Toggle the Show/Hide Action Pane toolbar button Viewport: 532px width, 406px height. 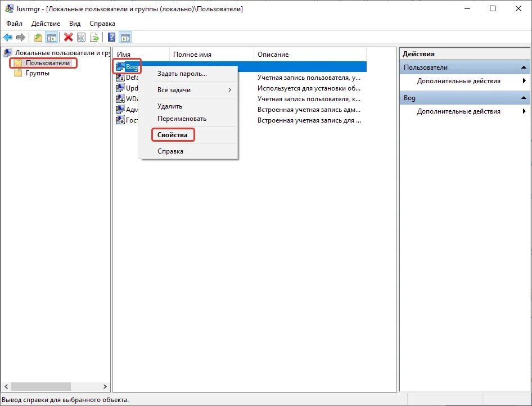coord(125,37)
